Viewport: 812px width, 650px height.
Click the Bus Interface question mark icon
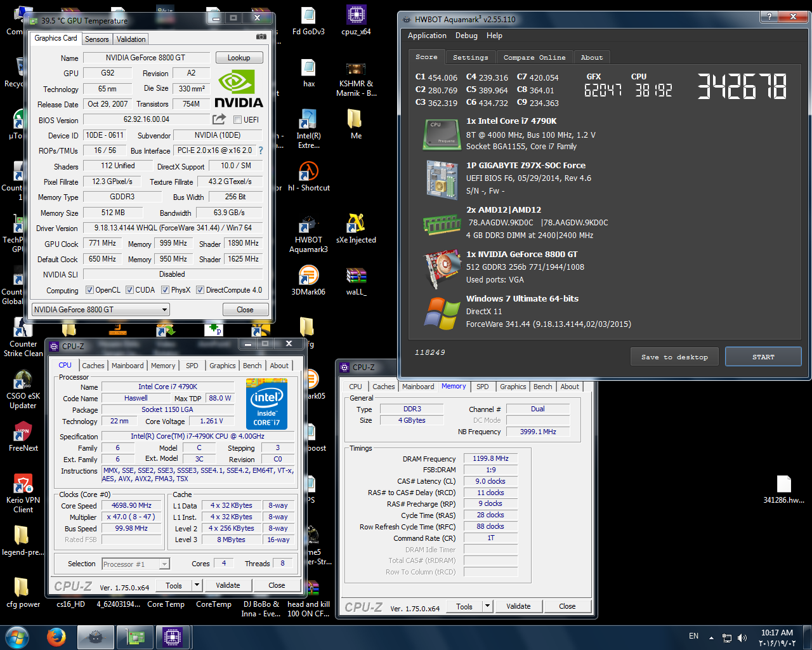click(260, 150)
